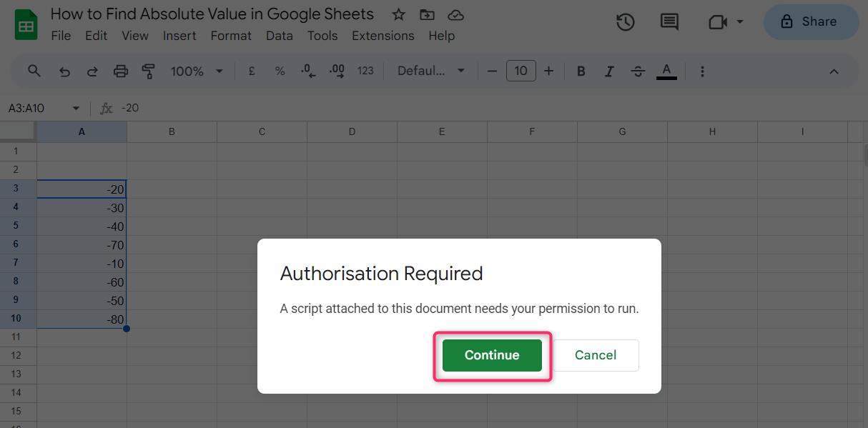Expand the A3:A10 name box dropdown
Image resolution: width=868 pixels, height=428 pixels.
(x=76, y=108)
